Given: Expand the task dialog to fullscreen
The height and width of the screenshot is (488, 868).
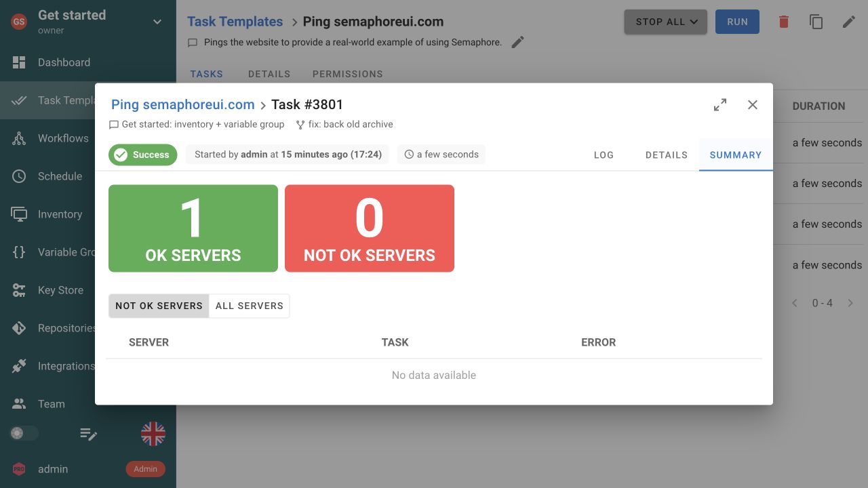Looking at the screenshot, I should coord(720,105).
